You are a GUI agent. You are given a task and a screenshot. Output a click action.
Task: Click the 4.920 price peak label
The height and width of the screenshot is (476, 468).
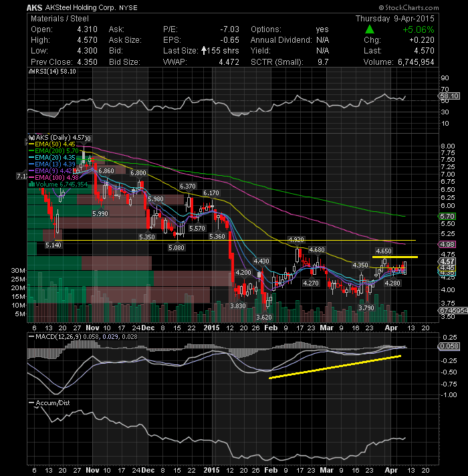(x=296, y=239)
